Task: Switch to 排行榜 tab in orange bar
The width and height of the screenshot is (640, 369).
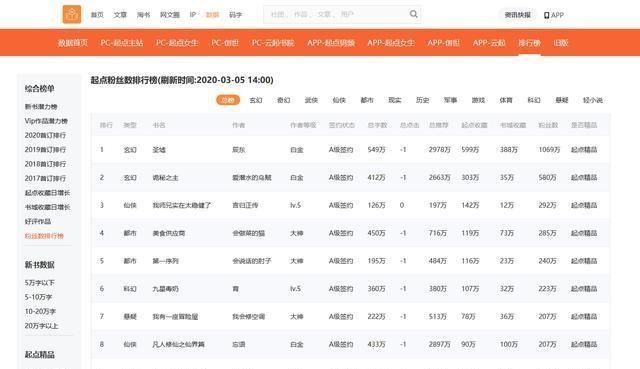Action: [x=529, y=43]
